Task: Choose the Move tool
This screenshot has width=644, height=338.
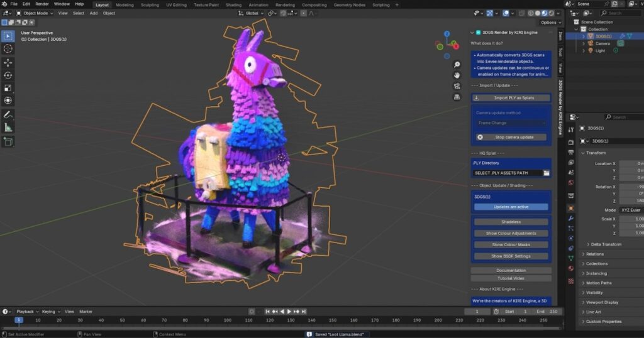Action: (8, 63)
